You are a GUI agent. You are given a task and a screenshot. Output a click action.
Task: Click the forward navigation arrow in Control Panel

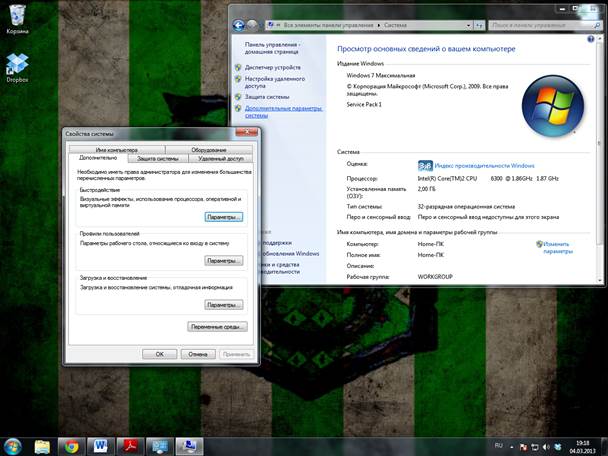pos(252,26)
